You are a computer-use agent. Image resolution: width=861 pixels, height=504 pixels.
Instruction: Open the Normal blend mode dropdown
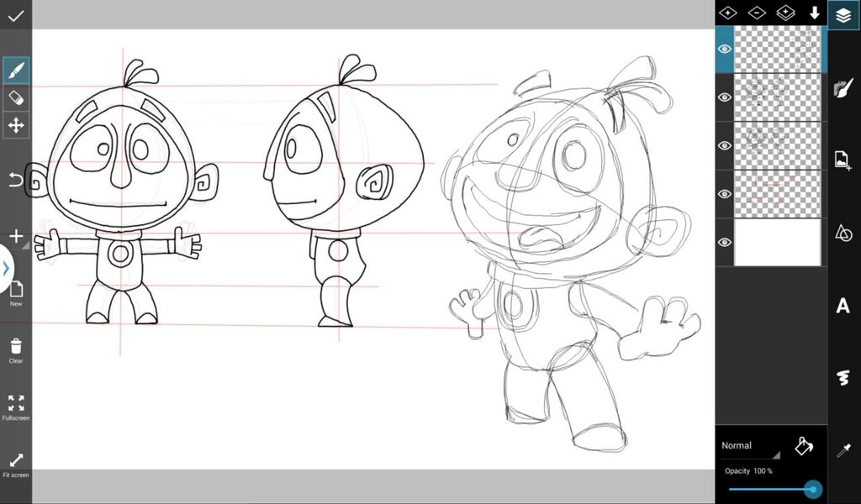(751, 446)
